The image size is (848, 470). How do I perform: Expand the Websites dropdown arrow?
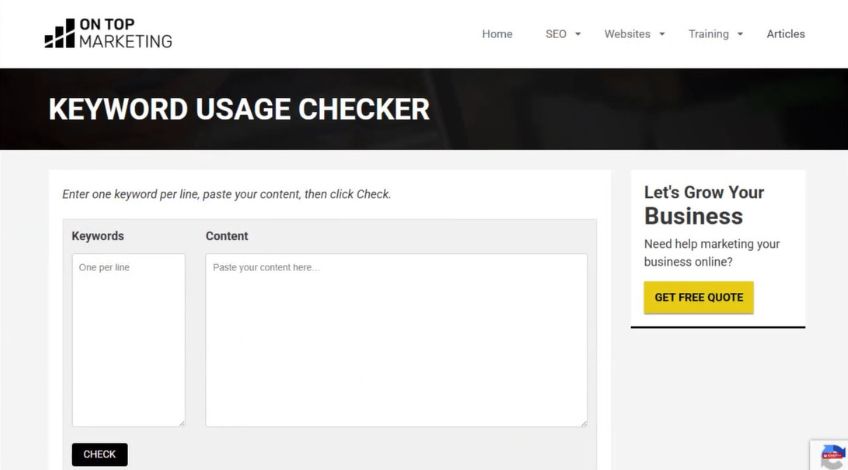[661, 34]
